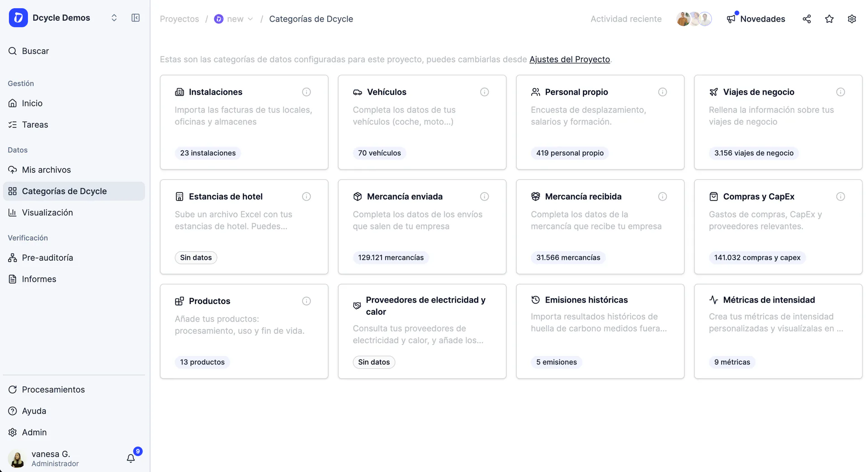Screen dimensions: 868x472
Task: Click the Instalaciones building icon
Action: (x=179, y=92)
